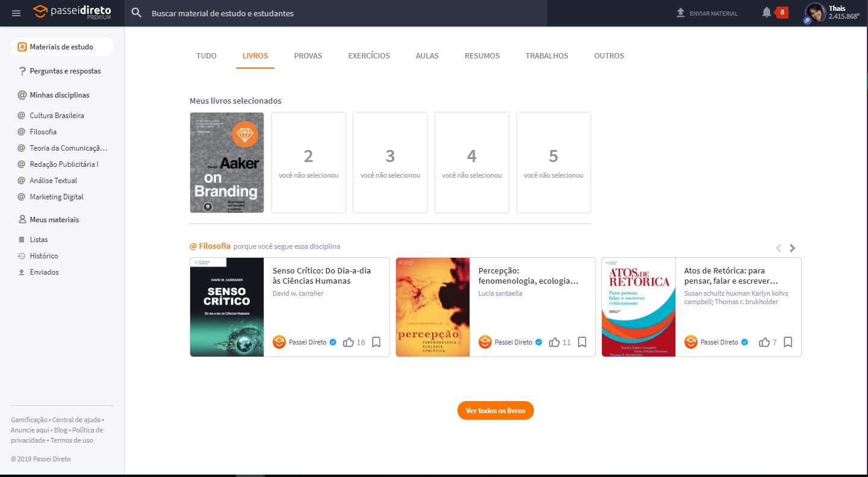Open the Atos de Retórica book cover

pos(639,307)
